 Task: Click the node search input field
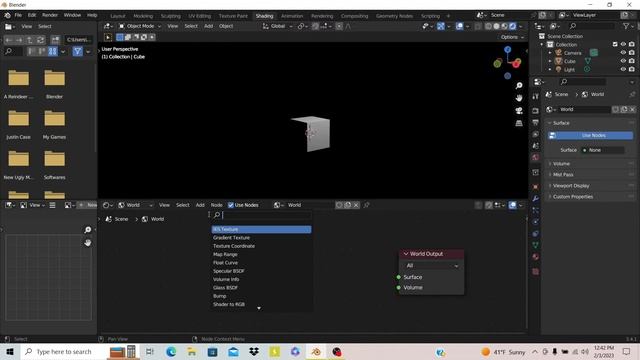point(261,215)
